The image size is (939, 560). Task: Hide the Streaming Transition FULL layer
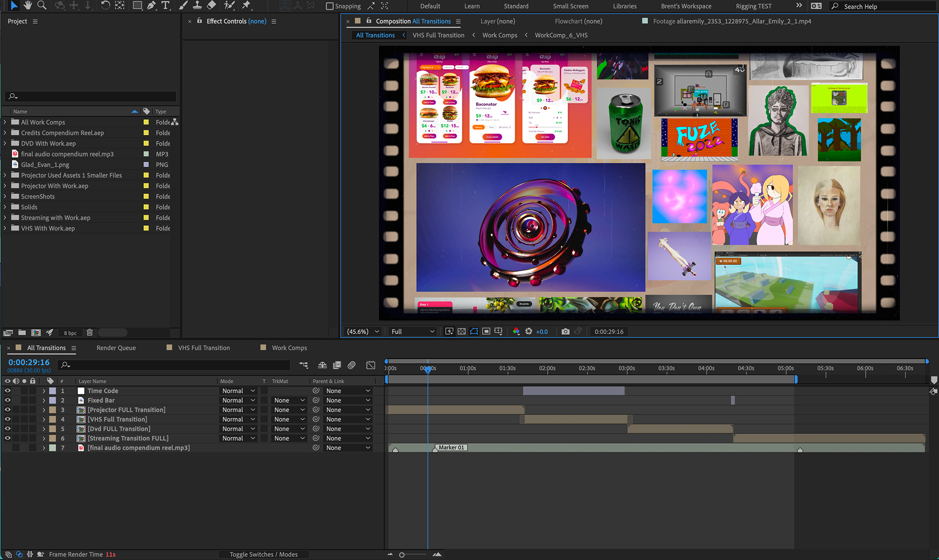tap(7, 438)
